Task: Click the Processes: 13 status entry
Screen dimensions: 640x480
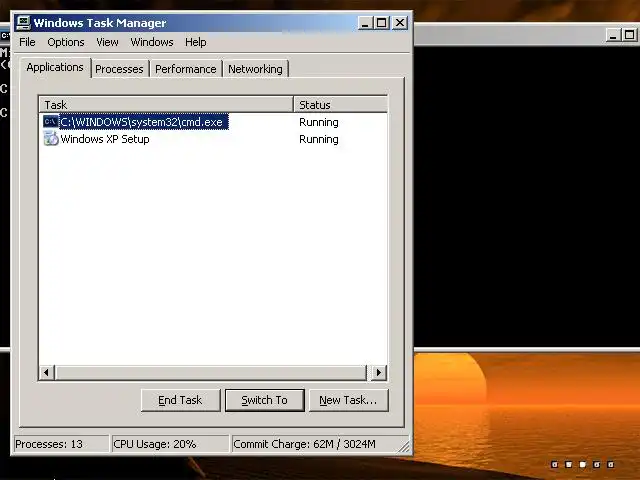Action: (x=61, y=444)
